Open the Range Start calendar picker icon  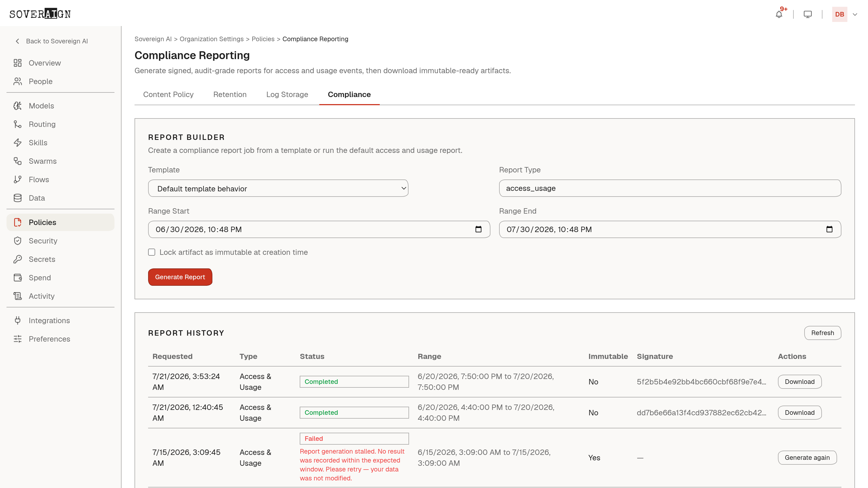[478, 229]
